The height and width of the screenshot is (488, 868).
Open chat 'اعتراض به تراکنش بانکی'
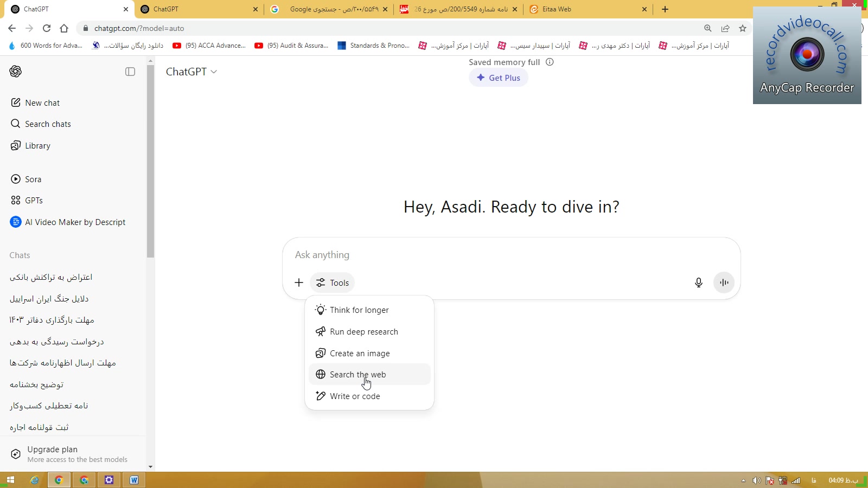pos(51,277)
